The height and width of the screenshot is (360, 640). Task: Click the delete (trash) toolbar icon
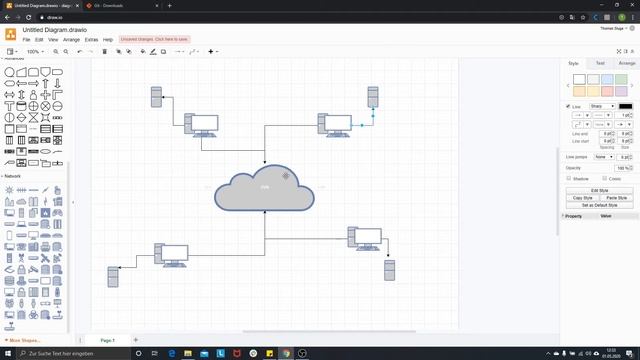(104, 52)
